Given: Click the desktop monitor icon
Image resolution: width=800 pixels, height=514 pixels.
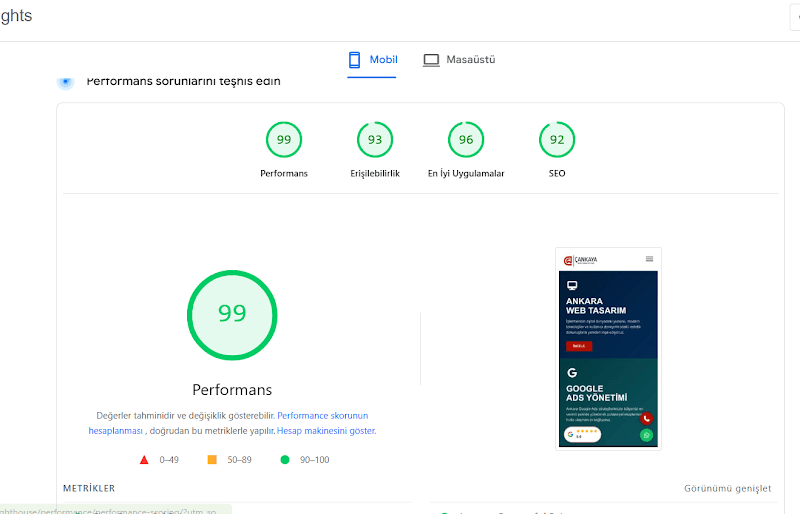Looking at the screenshot, I should pos(431,60).
